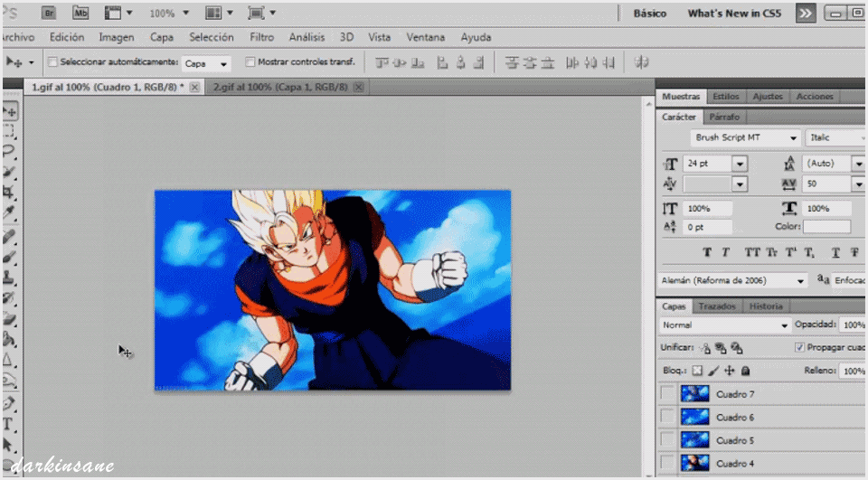The width and height of the screenshot is (868, 480).
Task: Click the tracking value 50 field
Action: coord(826,184)
